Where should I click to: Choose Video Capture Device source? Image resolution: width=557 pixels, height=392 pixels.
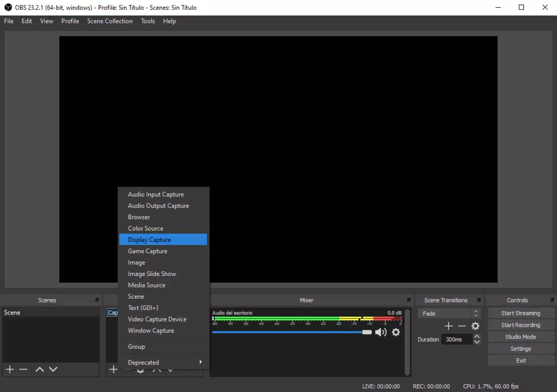163,319
